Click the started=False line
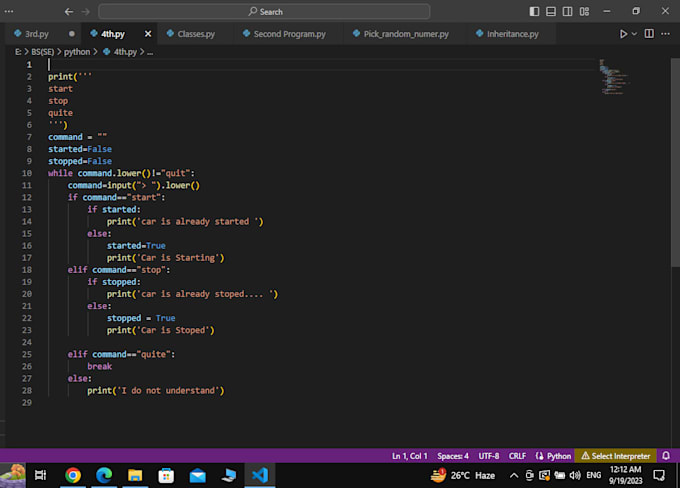This screenshot has height=488, width=680. click(80, 149)
